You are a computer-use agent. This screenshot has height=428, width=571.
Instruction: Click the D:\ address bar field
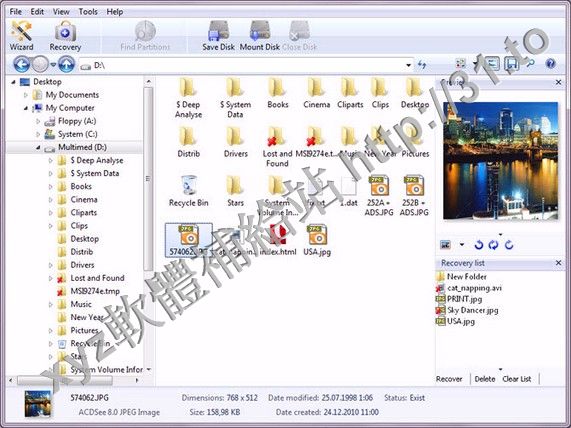(246, 65)
